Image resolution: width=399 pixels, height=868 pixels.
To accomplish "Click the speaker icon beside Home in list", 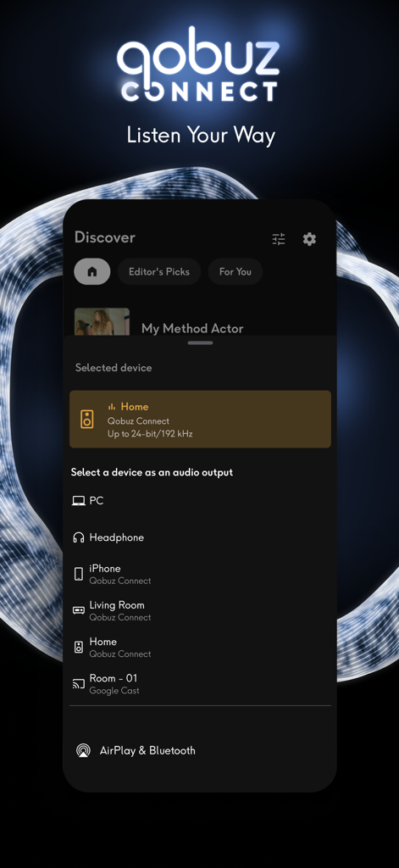I will point(79,647).
